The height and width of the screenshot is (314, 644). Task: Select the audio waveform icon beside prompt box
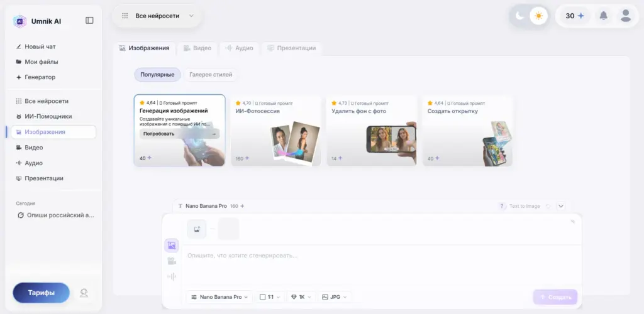click(x=172, y=276)
